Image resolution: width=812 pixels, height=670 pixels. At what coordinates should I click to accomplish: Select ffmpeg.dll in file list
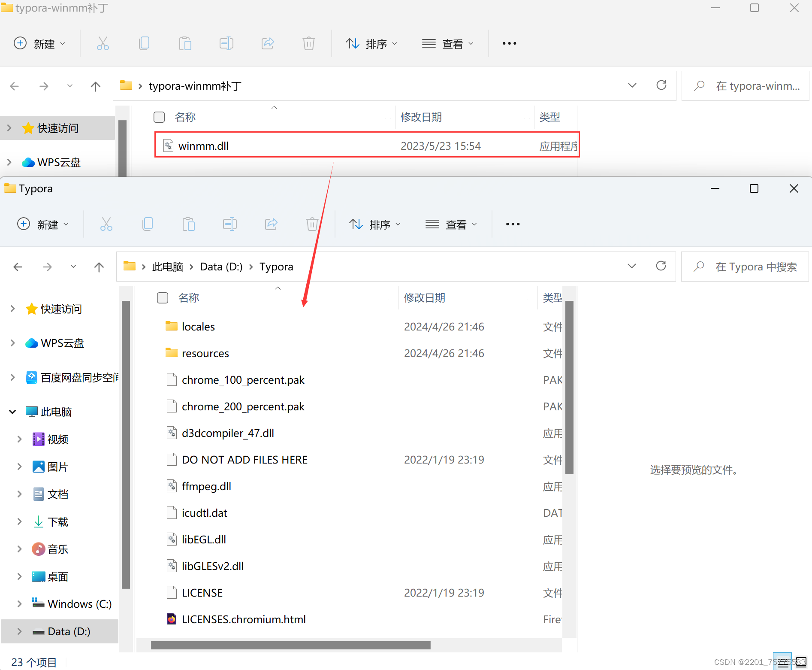point(206,486)
